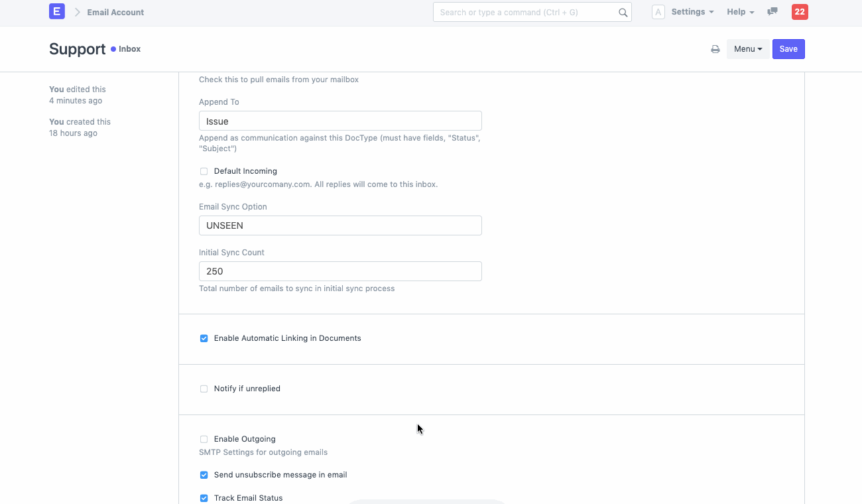Click the UNSEEN Email Sync Option field
Screen dimensions: 862x504
tap(340, 225)
